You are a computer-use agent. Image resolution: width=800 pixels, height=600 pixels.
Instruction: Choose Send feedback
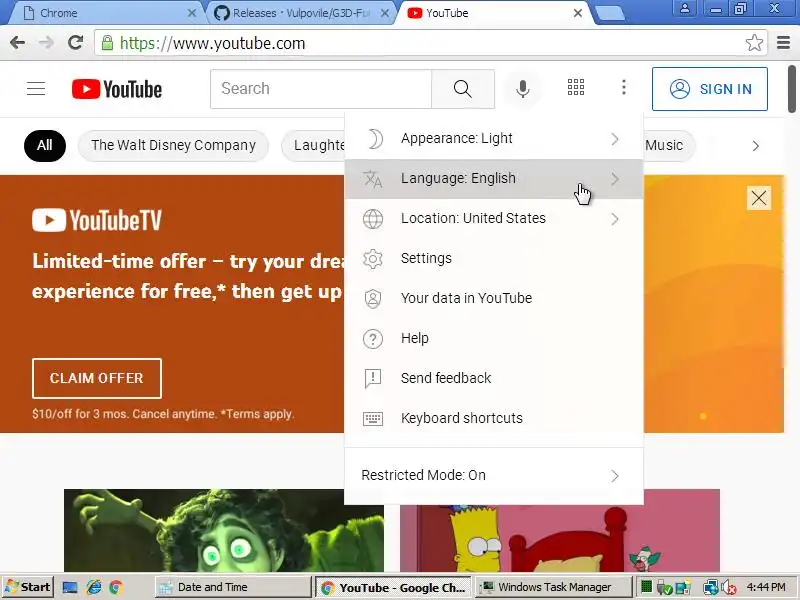[494, 378]
